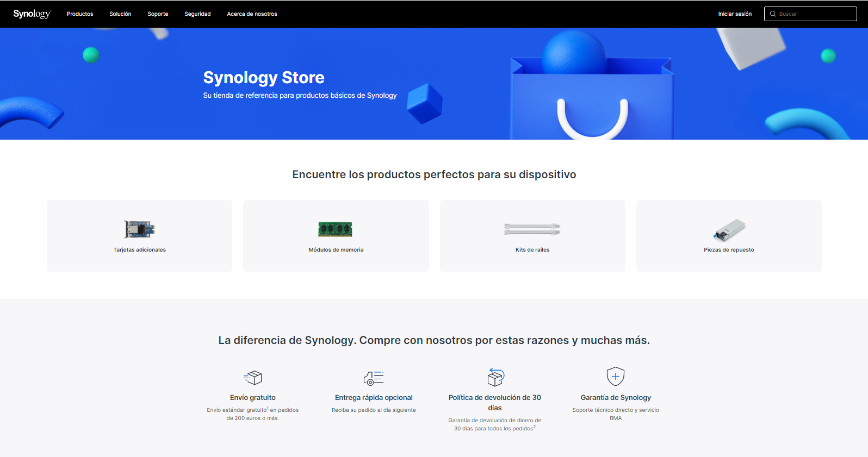Select the Garantía de Synology heading
This screenshot has height=457, width=868.
[x=616, y=398]
